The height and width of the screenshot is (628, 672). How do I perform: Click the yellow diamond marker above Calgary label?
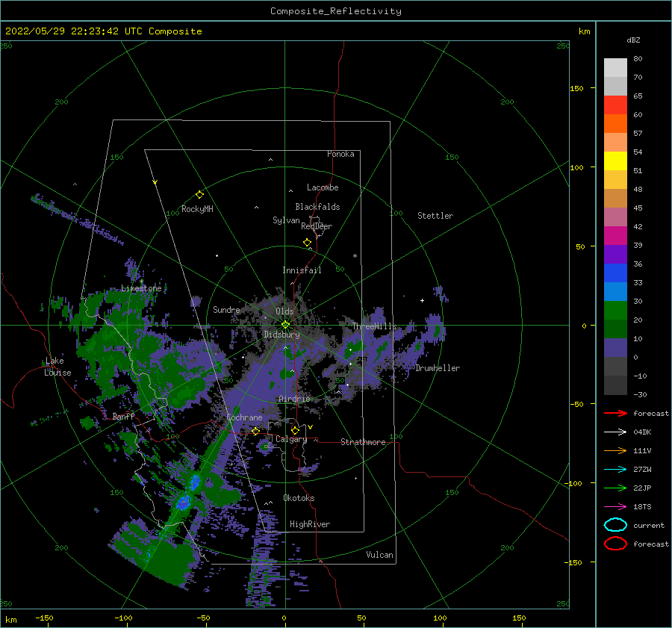(295, 430)
